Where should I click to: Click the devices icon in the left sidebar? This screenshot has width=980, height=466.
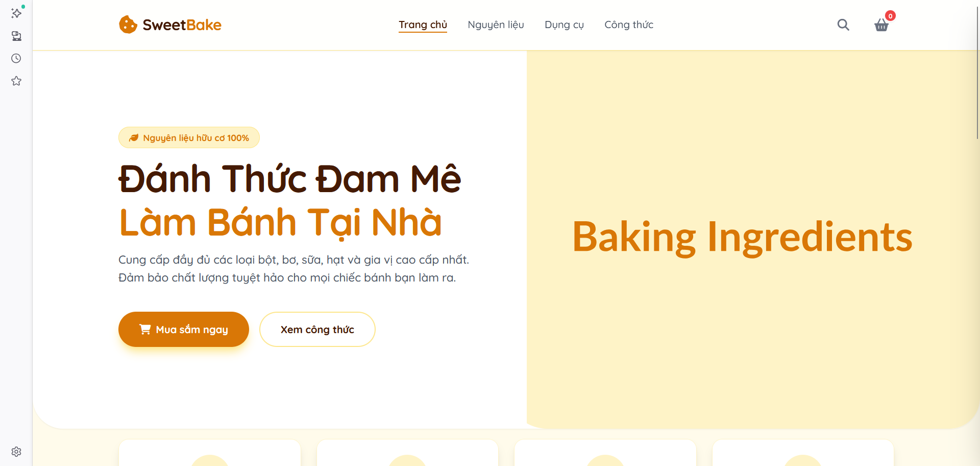point(16,36)
